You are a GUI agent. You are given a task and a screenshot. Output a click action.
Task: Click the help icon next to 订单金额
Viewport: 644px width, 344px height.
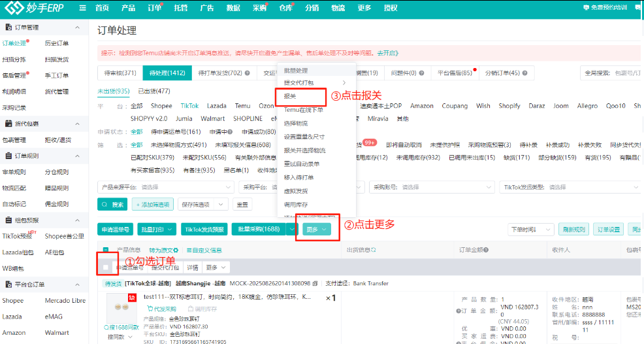(x=486, y=250)
